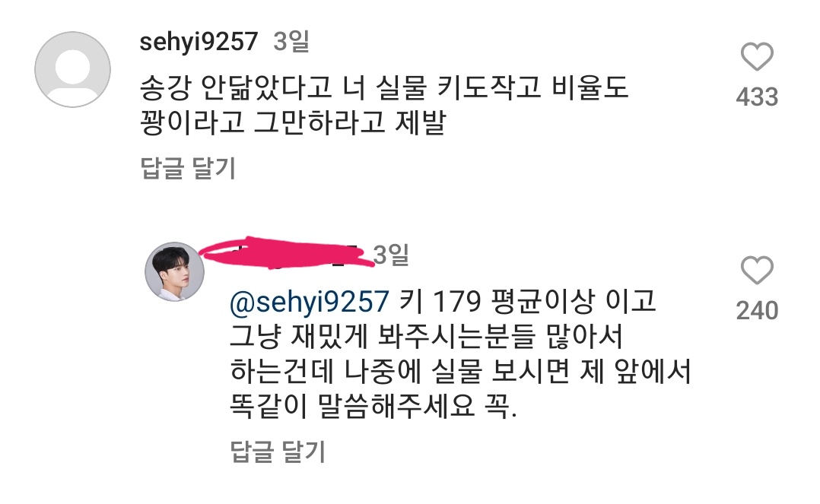The height and width of the screenshot is (504, 820).
Task: Click the reply line starting with 그냥 재밌게
Action: coord(426,337)
